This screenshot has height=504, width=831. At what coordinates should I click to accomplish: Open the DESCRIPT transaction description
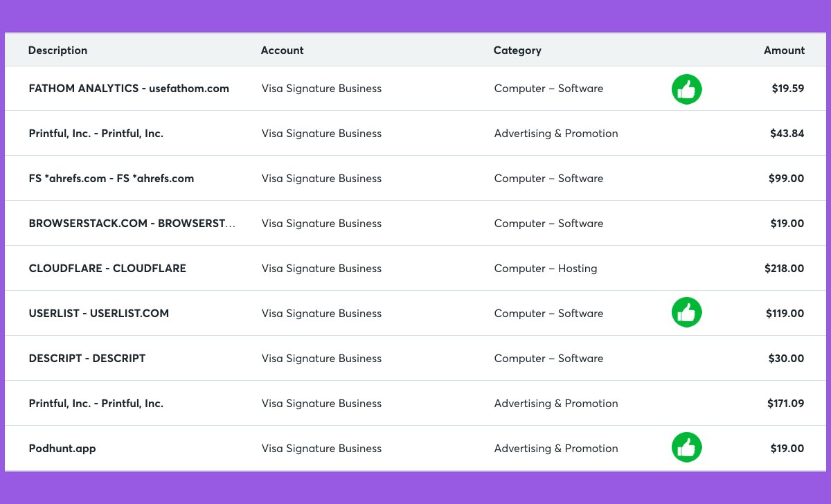point(87,359)
